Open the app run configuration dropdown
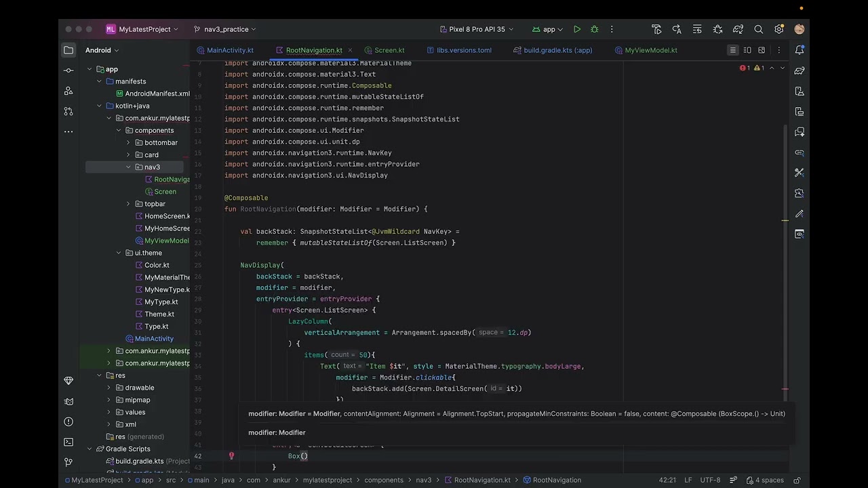The width and height of the screenshot is (868, 488). (x=547, y=29)
